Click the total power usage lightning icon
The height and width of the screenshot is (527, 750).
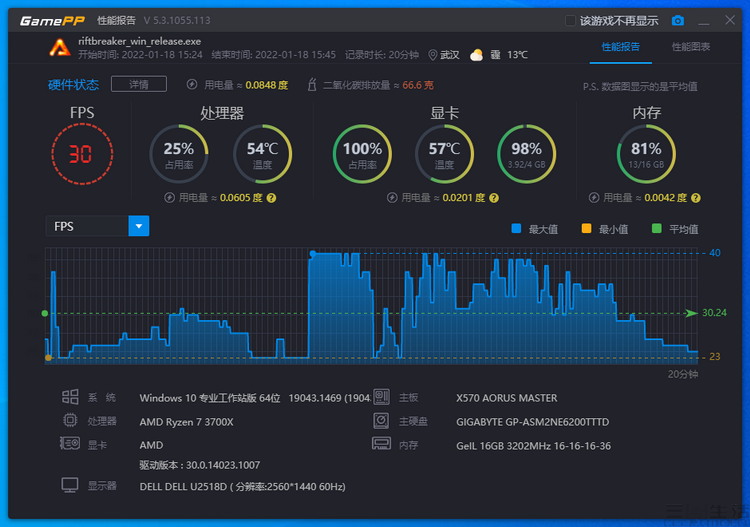(x=192, y=85)
